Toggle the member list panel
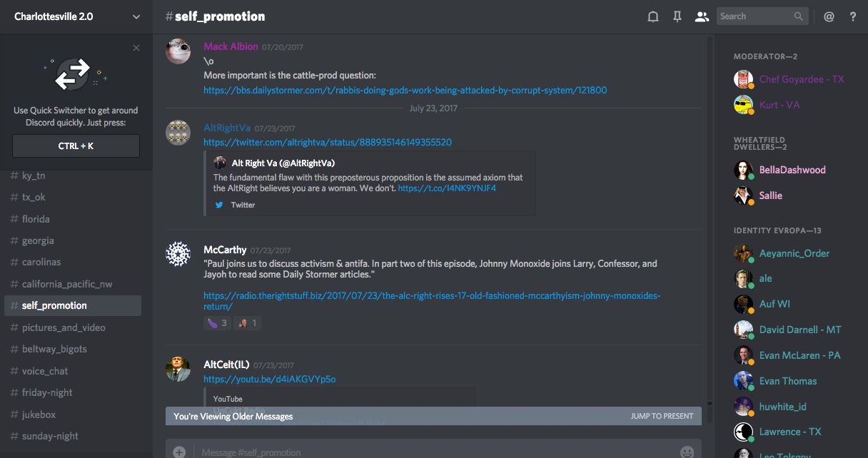Viewport: 868px width, 458px height. [702, 16]
